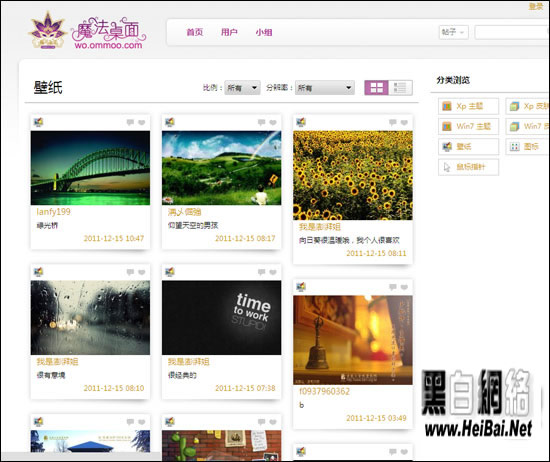Browse the 图标 icons category
The height and width of the screenshot is (462, 550).
point(527,147)
